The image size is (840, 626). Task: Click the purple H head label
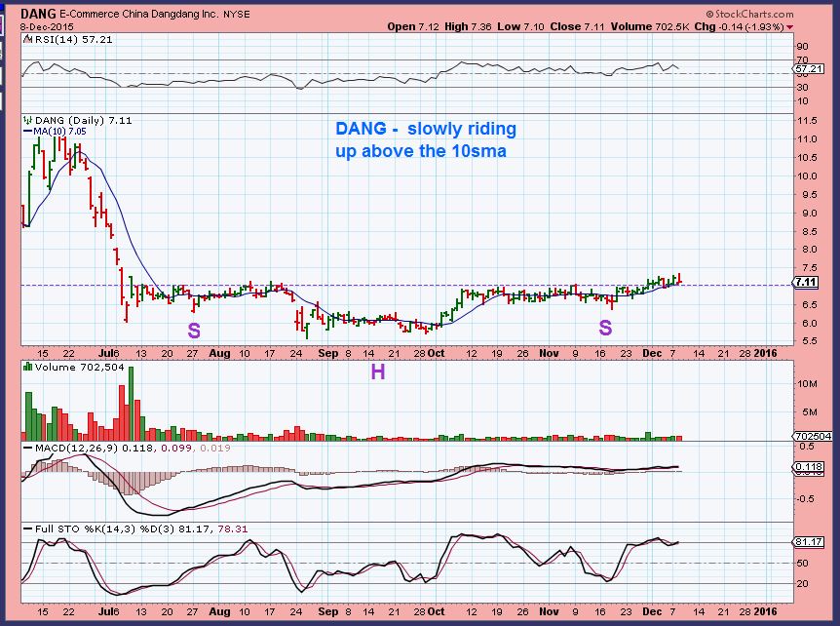point(378,372)
